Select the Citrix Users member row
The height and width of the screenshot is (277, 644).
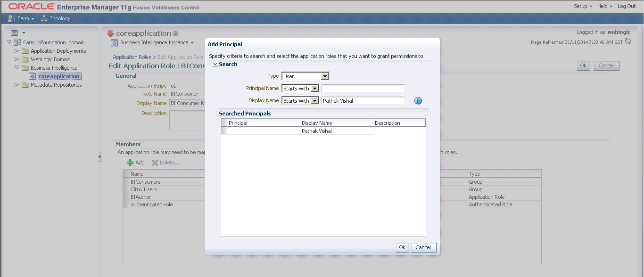click(x=332, y=189)
